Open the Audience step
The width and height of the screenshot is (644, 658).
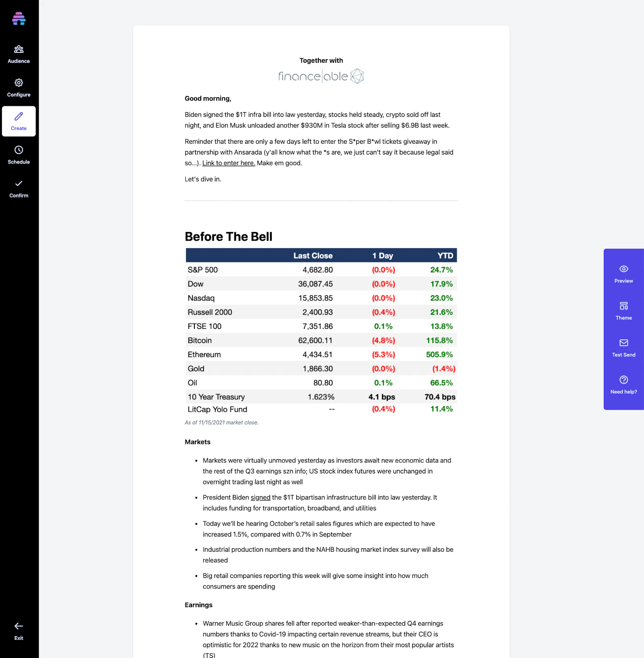pyautogui.click(x=19, y=54)
